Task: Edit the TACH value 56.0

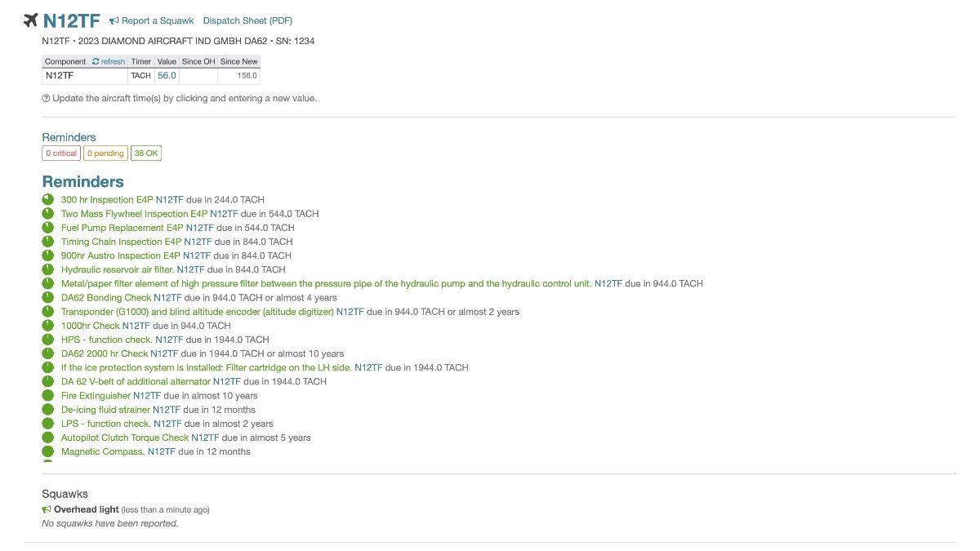Action: pyautogui.click(x=167, y=75)
